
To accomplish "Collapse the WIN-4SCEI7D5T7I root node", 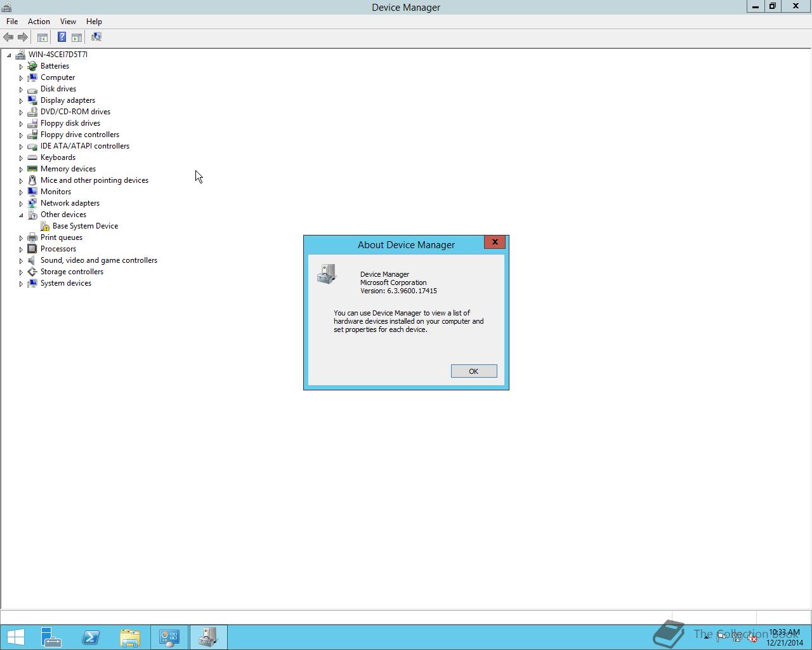I will point(9,55).
